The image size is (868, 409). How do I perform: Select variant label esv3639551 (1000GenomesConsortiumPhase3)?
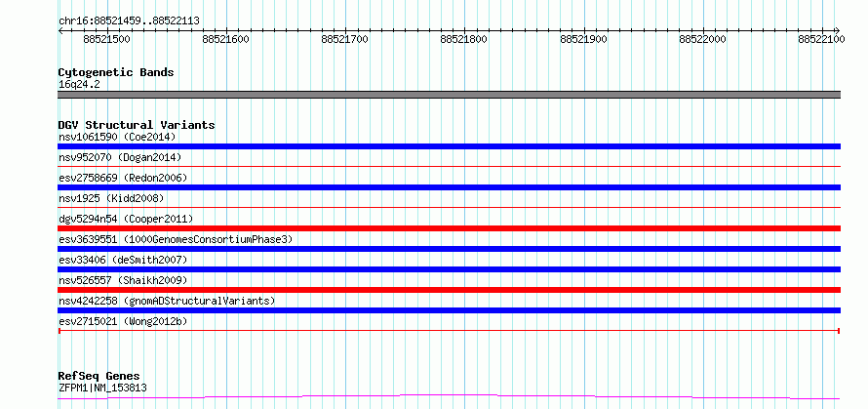coord(176,239)
